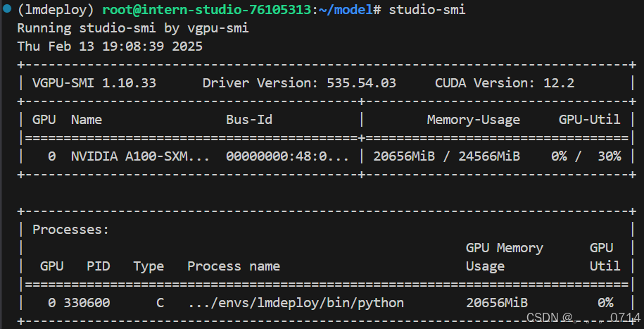Select the (lmdeploy) environment prefix
This screenshot has height=329, width=644.
tap(56, 9)
